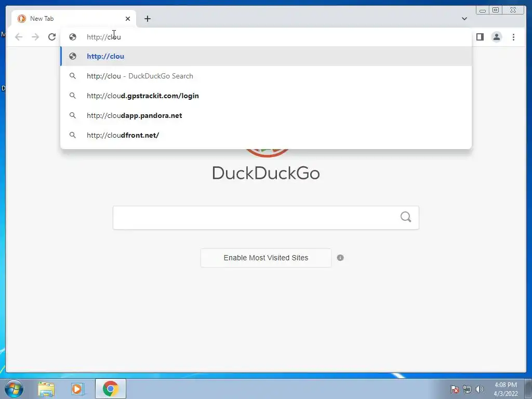Click the taskbar clock showing 4:08 PM
532x399 pixels.
(x=506, y=389)
